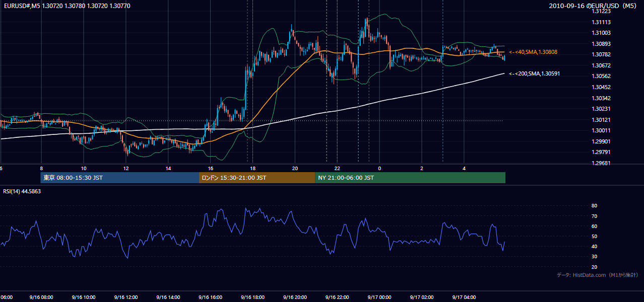The image size is (644, 302).
Task: Click price level 1.31003 on the axis
Action: pyautogui.click(x=602, y=33)
